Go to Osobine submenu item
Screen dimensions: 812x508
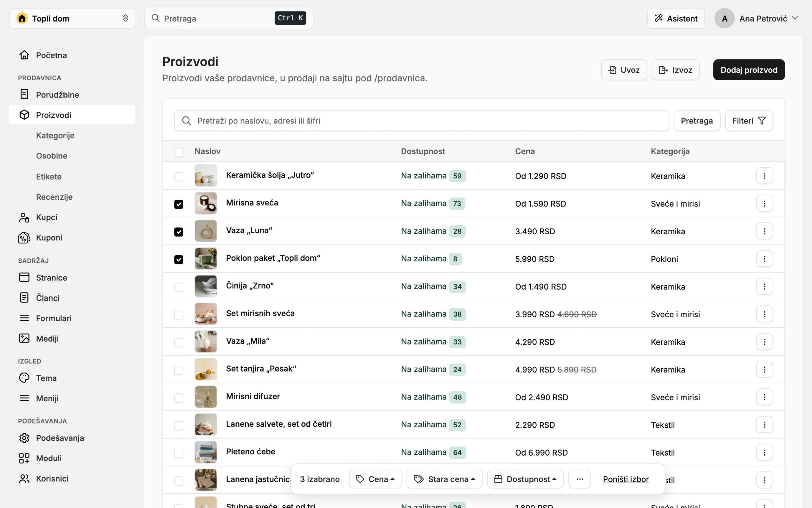(52, 156)
